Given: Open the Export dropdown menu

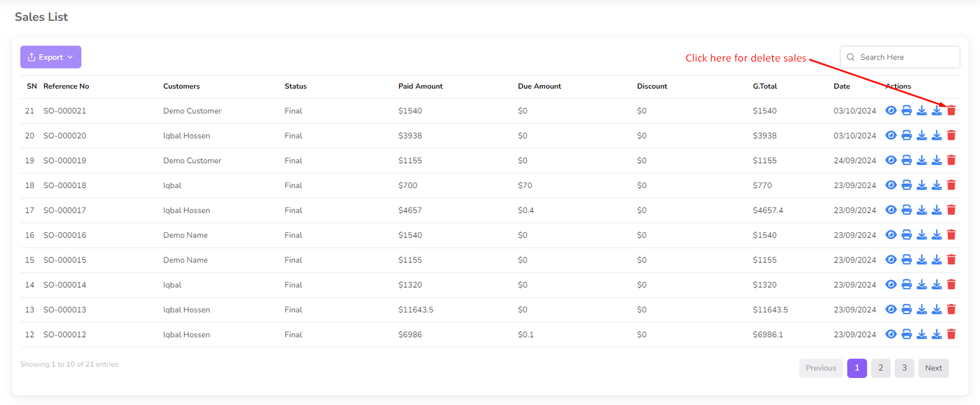Looking at the screenshot, I should pyautogui.click(x=51, y=57).
